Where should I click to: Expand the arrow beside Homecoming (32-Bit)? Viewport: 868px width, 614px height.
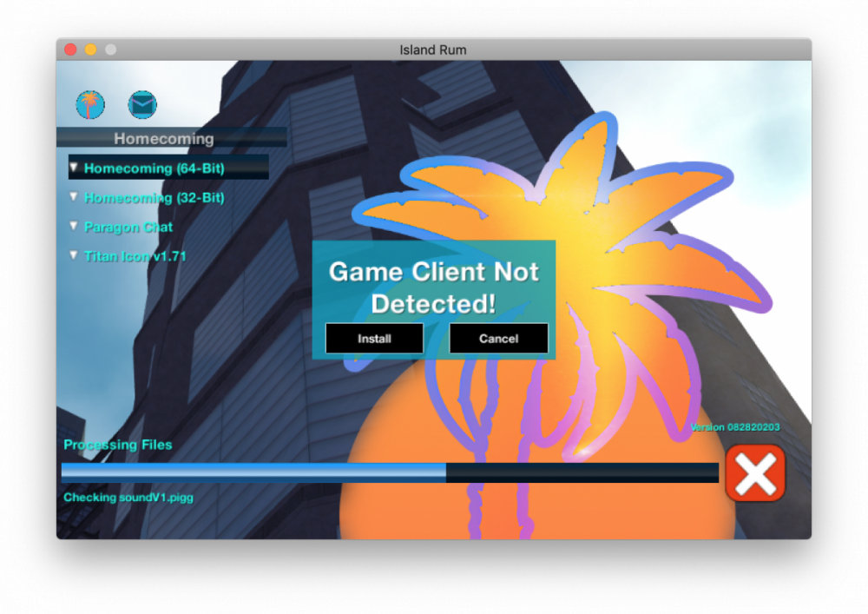click(74, 196)
